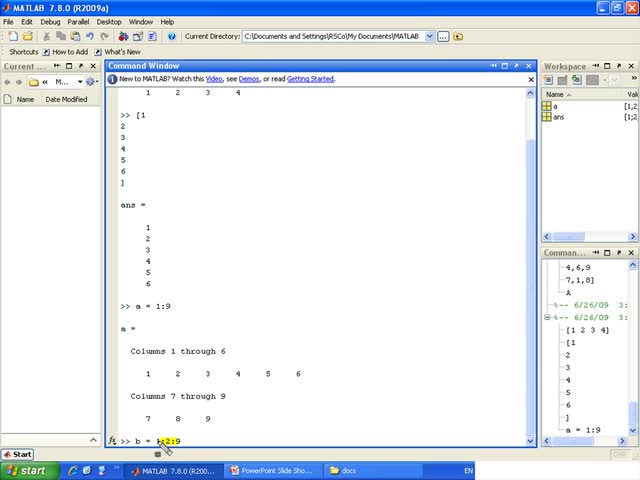Open the Video link in info bar

pyautogui.click(x=214, y=79)
